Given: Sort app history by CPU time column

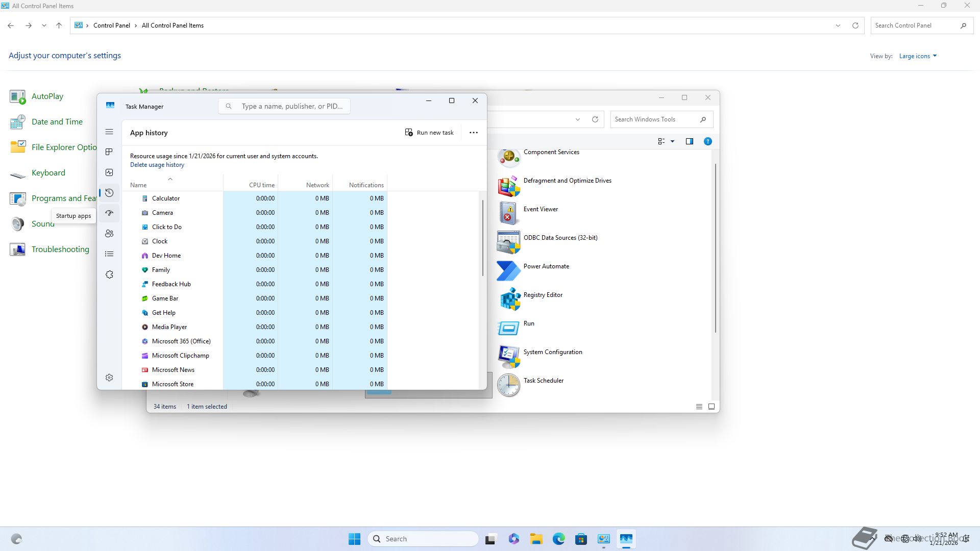Looking at the screenshot, I should [261, 185].
